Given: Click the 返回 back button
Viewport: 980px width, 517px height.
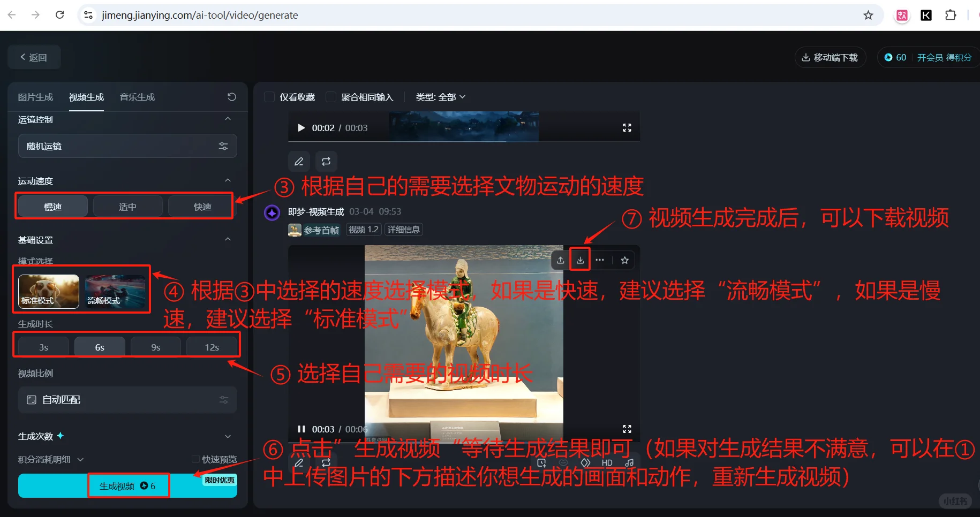Looking at the screenshot, I should (34, 57).
